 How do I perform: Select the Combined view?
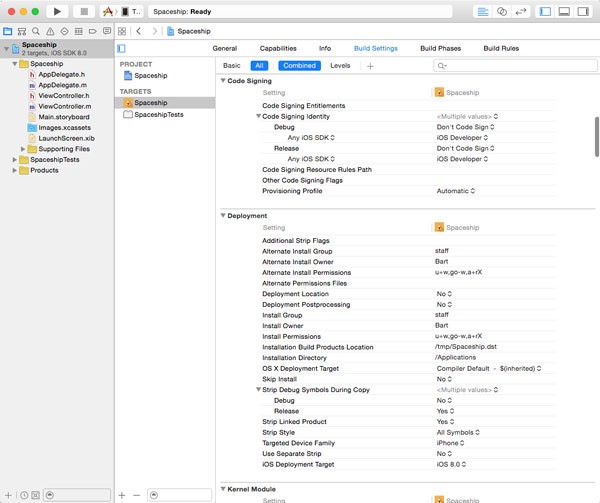coord(299,65)
